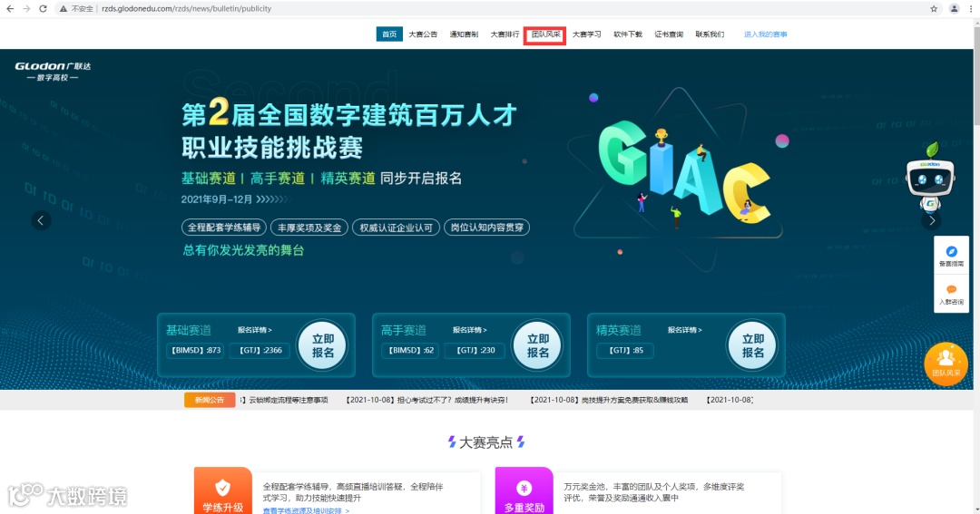Click the 基础赛道 BIM5D :873 tag
Image resolution: width=980 pixels, height=514 pixels.
pos(196,350)
